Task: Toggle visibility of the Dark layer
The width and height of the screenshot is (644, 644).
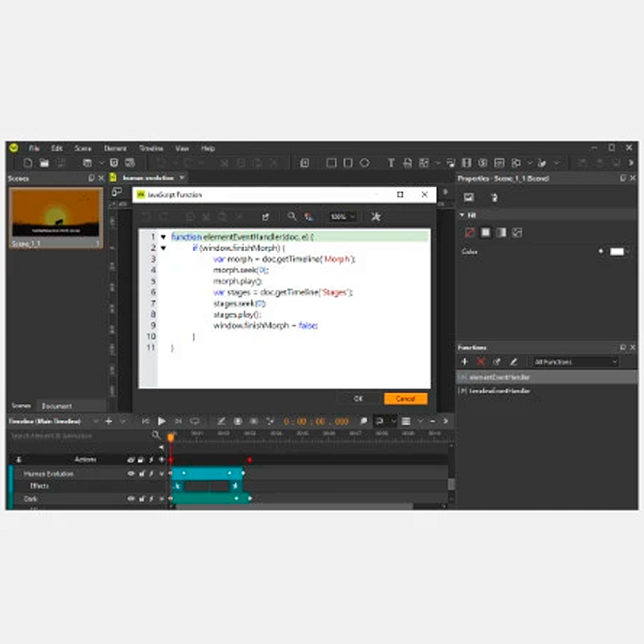Action: click(x=131, y=499)
